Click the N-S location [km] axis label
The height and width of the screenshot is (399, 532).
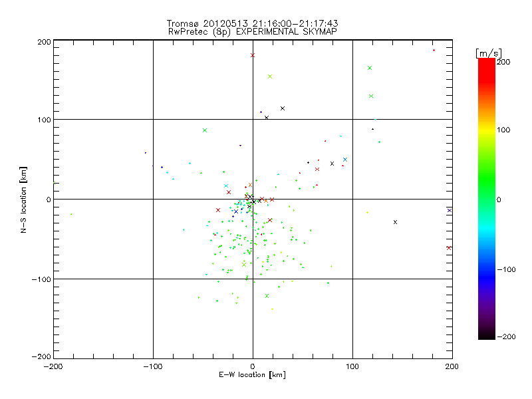[25, 199]
